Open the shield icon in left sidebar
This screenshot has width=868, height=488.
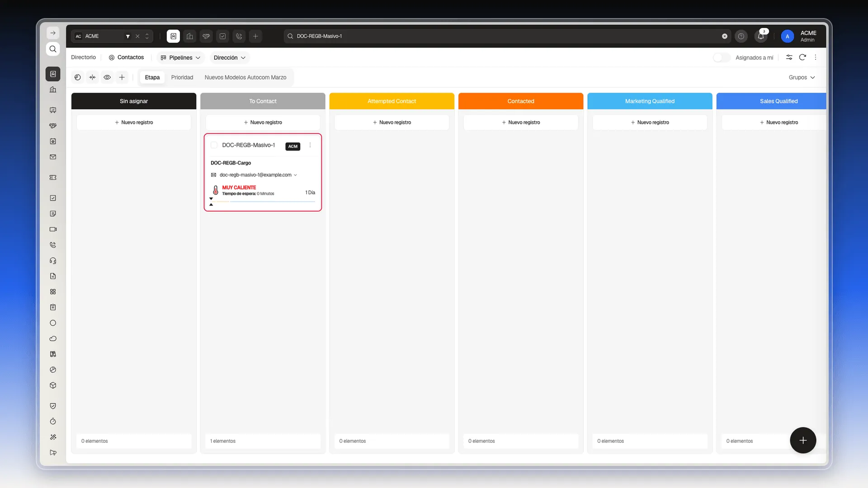pos(53,406)
